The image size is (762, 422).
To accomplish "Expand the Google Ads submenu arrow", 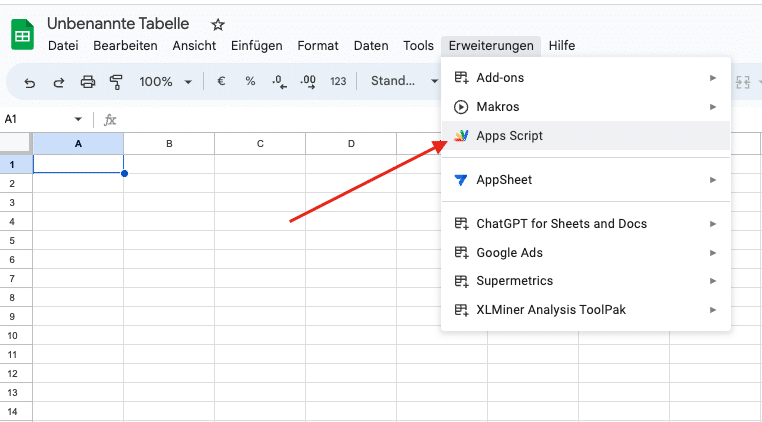I will coord(713,253).
